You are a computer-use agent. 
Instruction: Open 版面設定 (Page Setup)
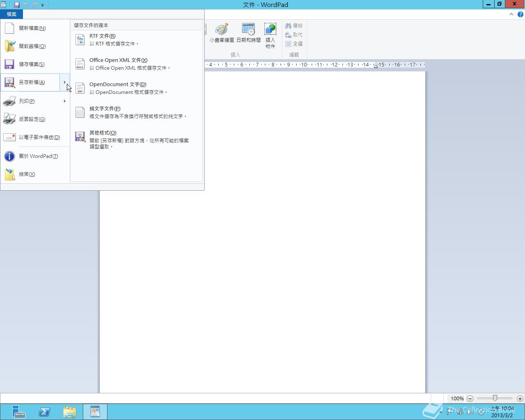[35, 119]
